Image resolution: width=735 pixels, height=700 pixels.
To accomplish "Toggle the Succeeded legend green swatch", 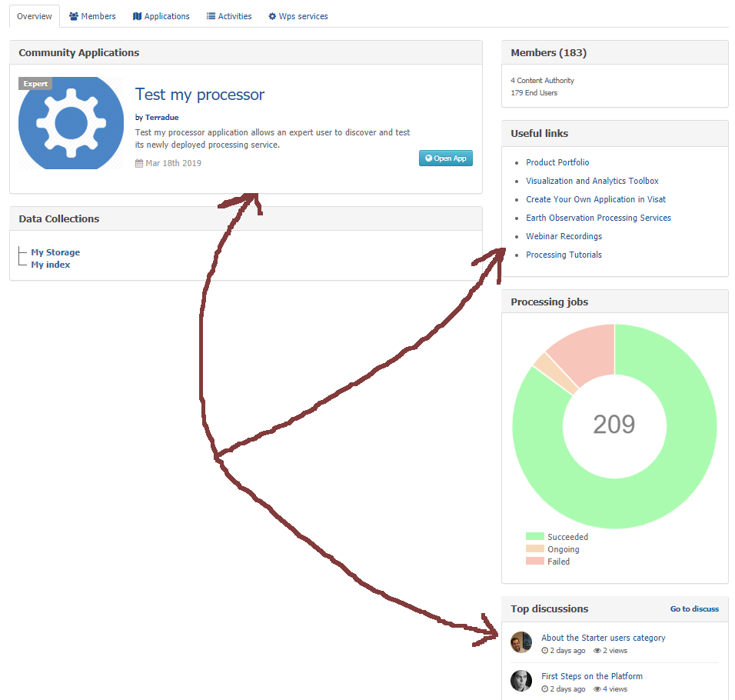I will tap(534, 537).
